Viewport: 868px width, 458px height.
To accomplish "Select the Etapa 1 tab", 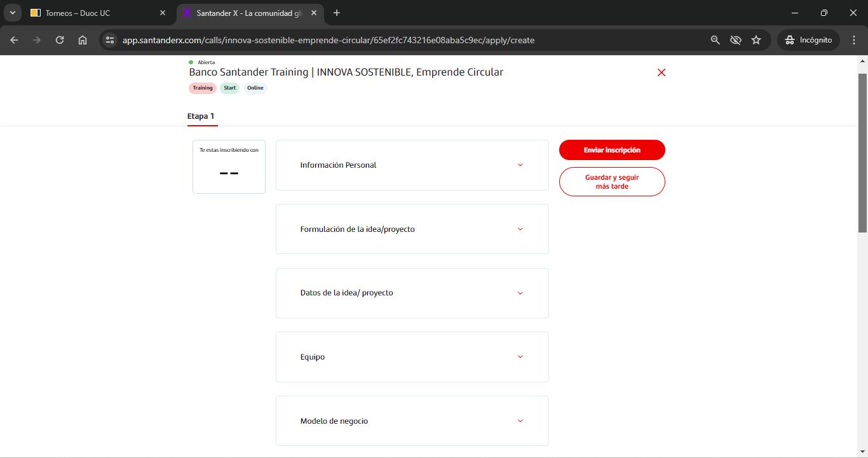I will pos(201,116).
